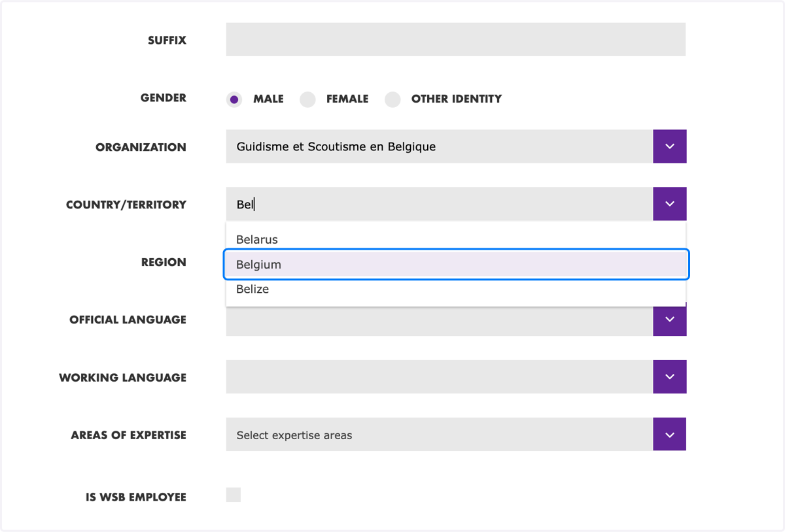Click the OFFICIAL LANGUAGE label
This screenshot has height=532, width=785.
point(128,320)
